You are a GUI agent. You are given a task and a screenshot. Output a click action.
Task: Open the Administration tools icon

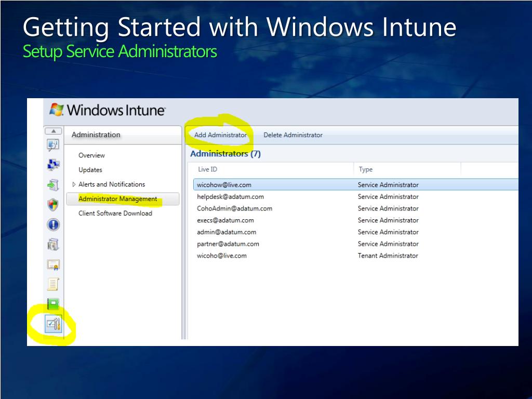(x=54, y=324)
